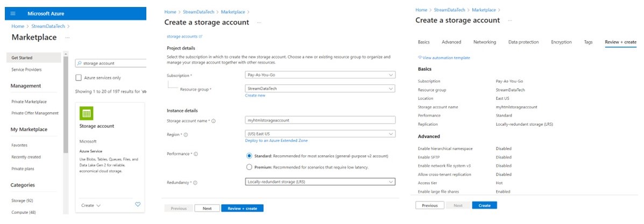
Task: Click the blue Review + create button
Action: point(242,208)
